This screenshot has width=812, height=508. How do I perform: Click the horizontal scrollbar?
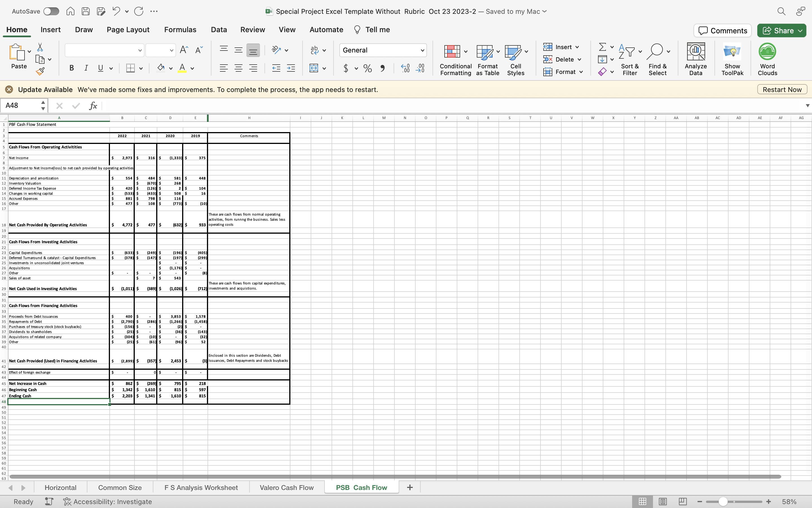(x=395, y=476)
